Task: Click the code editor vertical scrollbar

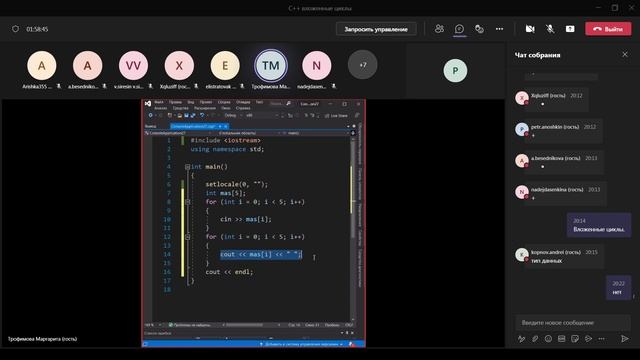Action: click(x=353, y=229)
